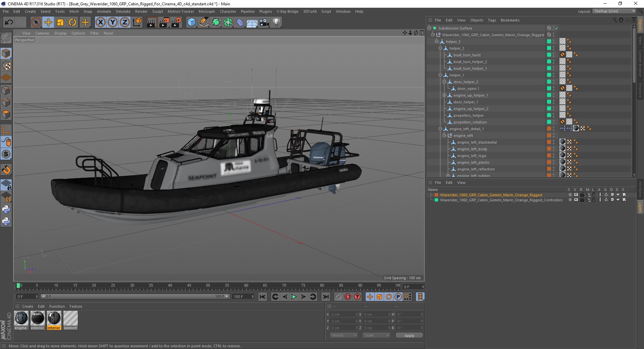Toggle X axis lock

pyautogui.click(x=100, y=22)
